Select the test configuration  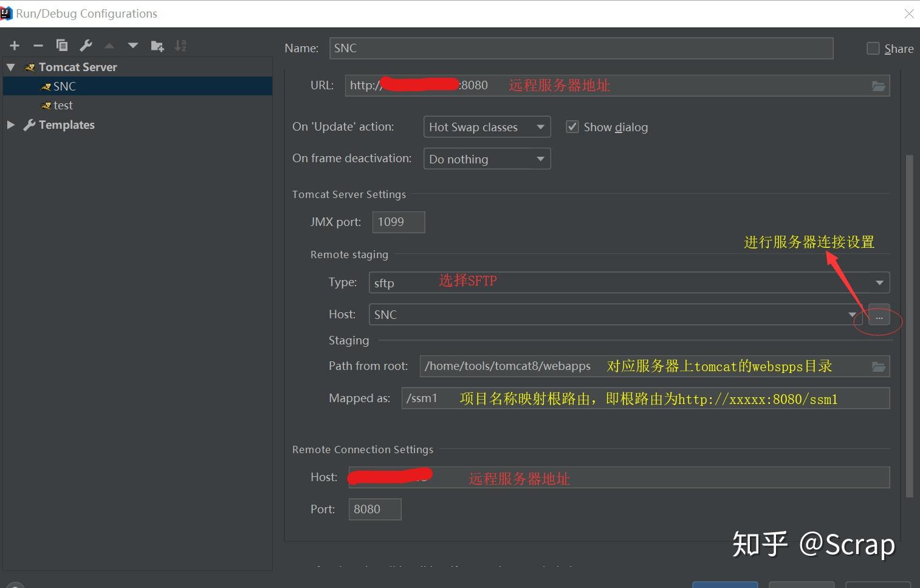point(63,105)
